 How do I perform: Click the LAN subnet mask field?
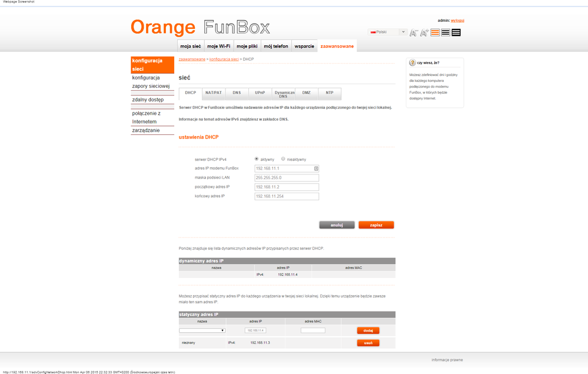click(x=287, y=178)
